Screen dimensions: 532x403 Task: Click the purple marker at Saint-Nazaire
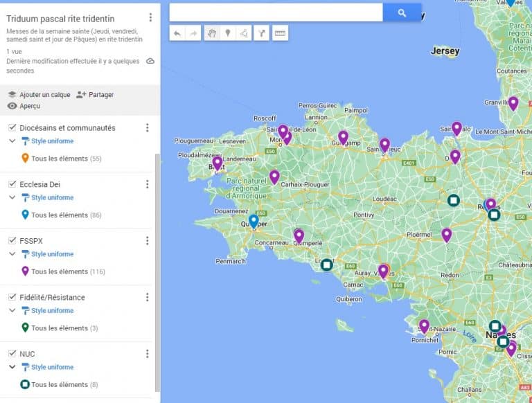tap(424, 327)
